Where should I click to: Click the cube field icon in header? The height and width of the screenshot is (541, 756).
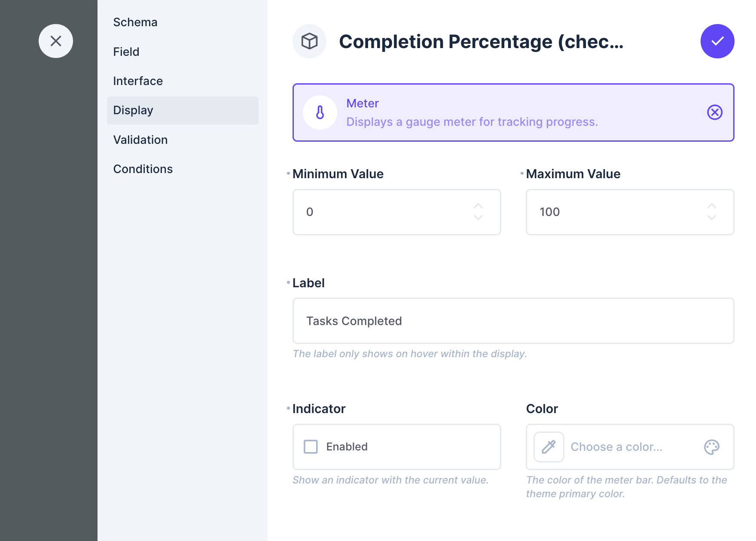[309, 41]
